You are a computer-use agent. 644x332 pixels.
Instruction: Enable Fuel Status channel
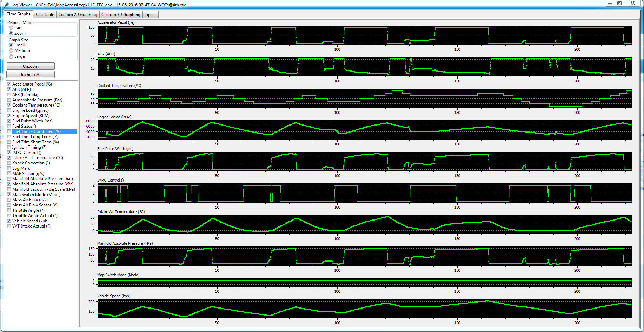9,126
